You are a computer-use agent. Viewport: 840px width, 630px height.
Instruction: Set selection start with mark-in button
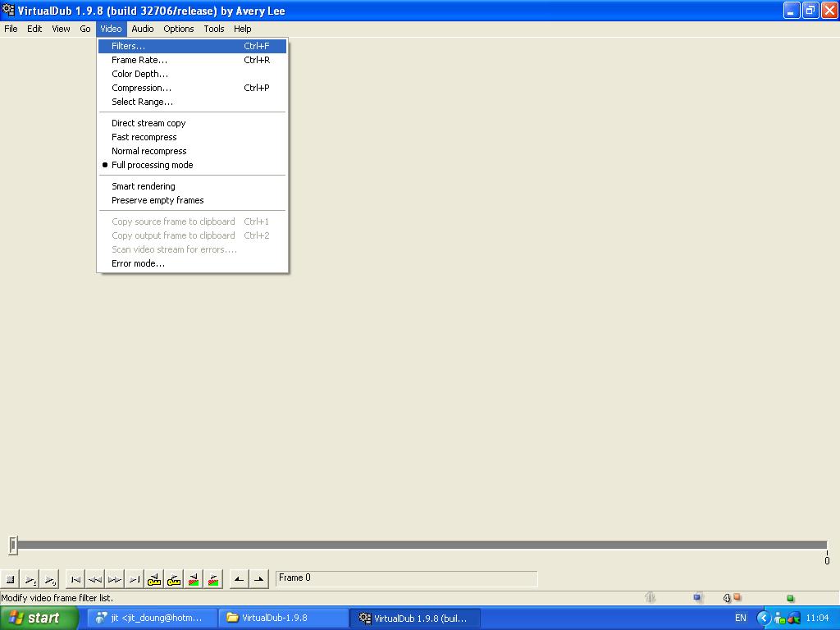(x=239, y=579)
